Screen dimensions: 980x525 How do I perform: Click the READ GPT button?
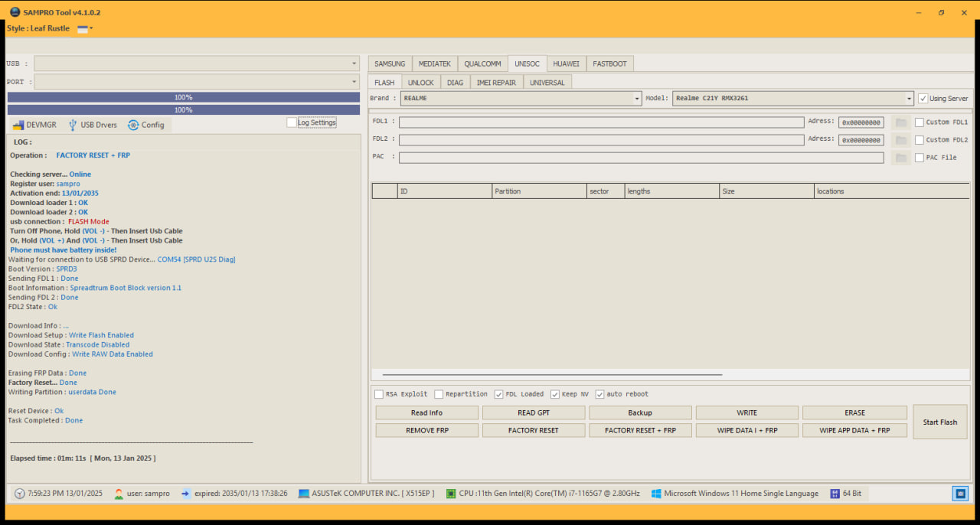[x=534, y=412]
